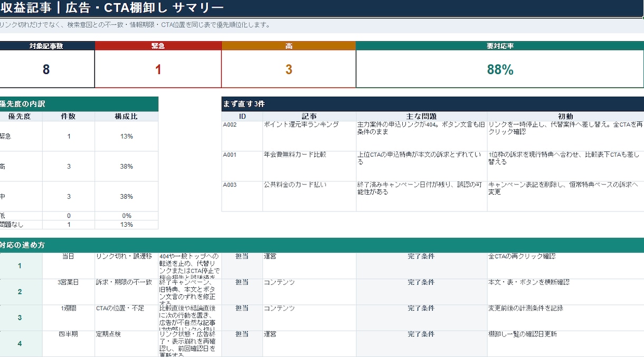644x357 pixels.
Task: Click the '主な問題' column header
Action: click(x=422, y=117)
